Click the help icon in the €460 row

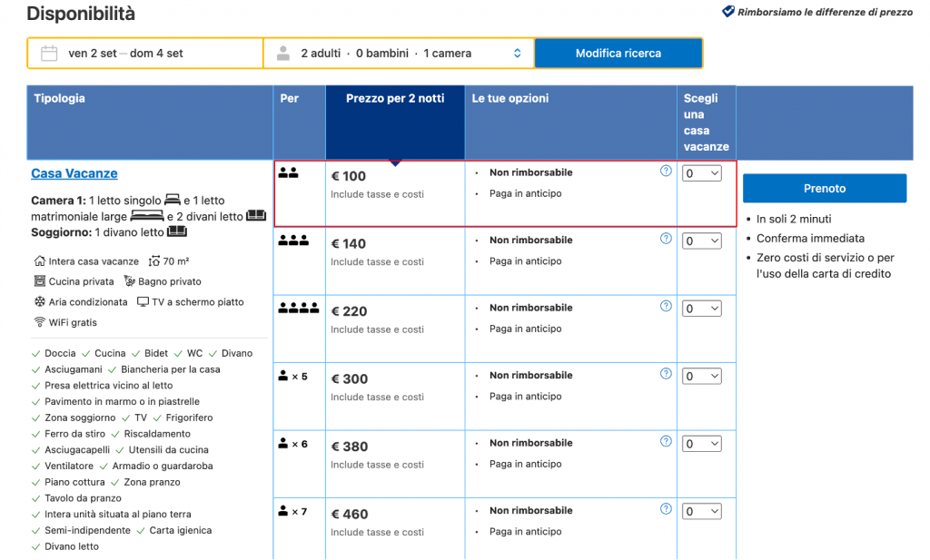(666, 509)
